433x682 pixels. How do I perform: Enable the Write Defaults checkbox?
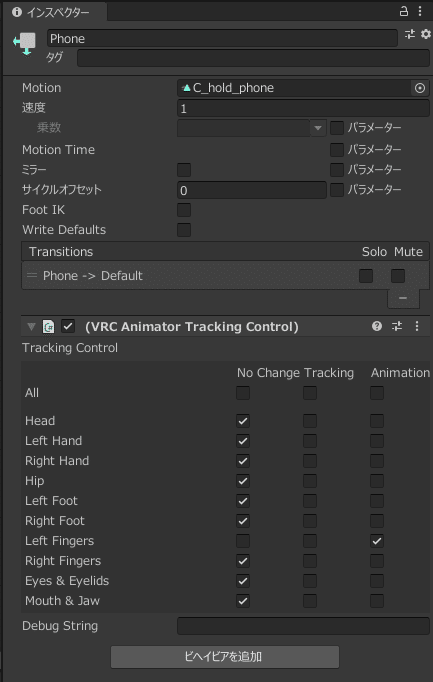click(x=184, y=230)
